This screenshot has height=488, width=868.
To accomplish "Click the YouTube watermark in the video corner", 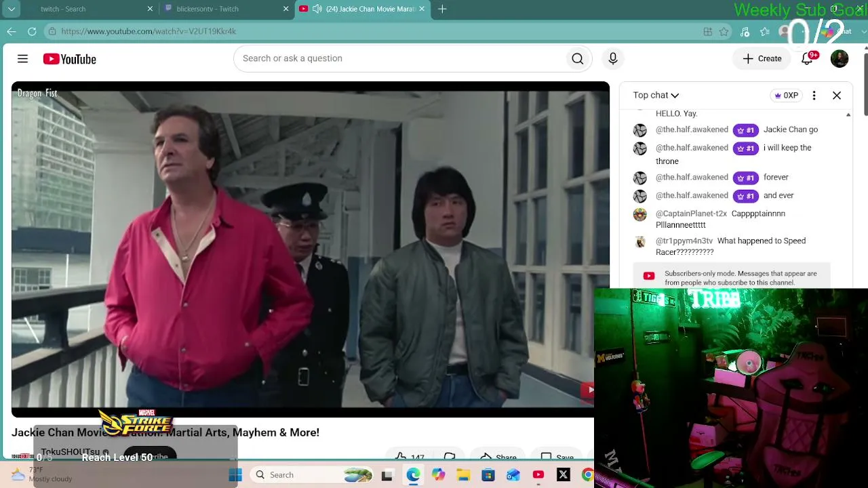I will (x=587, y=390).
